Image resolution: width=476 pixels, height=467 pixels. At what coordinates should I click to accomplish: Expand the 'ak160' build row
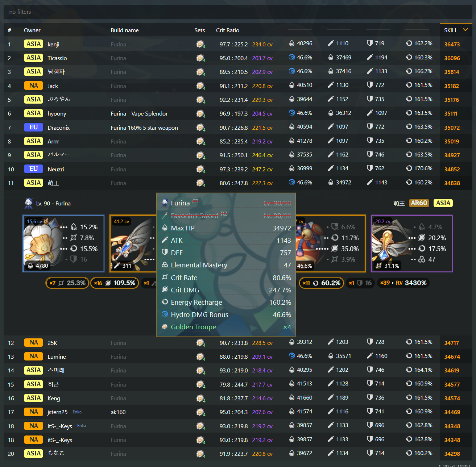(238, 412)
